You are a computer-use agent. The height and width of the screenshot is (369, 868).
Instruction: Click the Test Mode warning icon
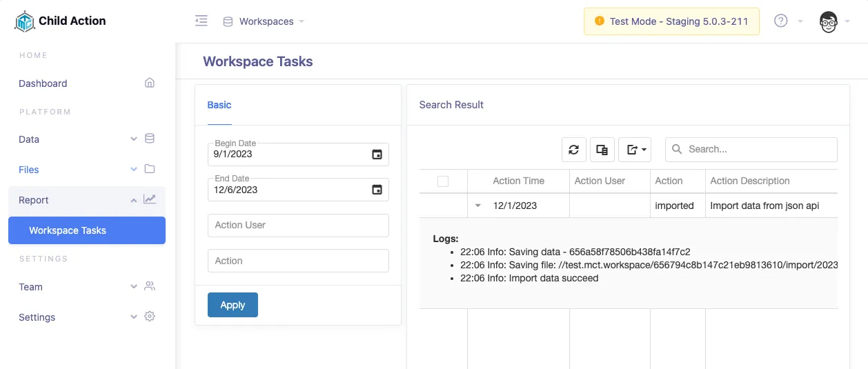click(x=599, y=21)
